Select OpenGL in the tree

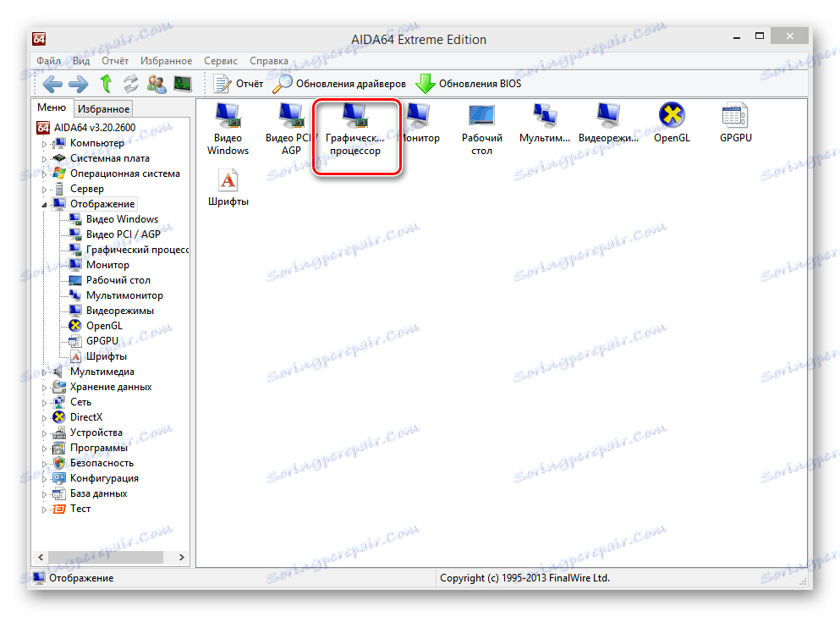(96, 326)
